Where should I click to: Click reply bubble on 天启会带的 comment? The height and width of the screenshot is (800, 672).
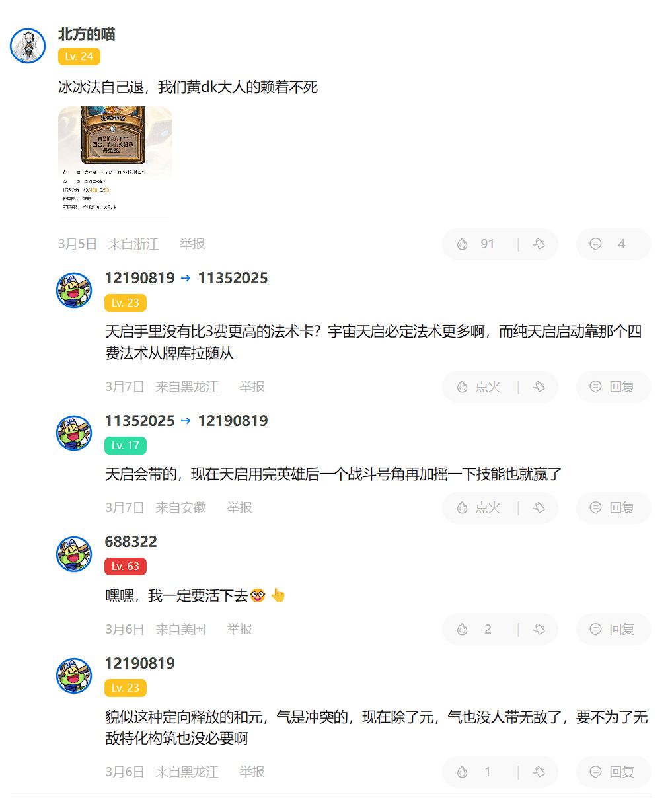[x=612, y=508]
